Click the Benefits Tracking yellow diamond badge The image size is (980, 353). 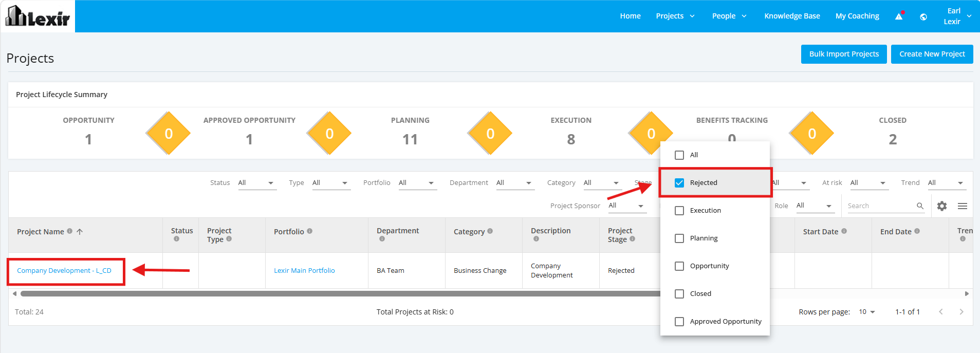click(812, 134)
